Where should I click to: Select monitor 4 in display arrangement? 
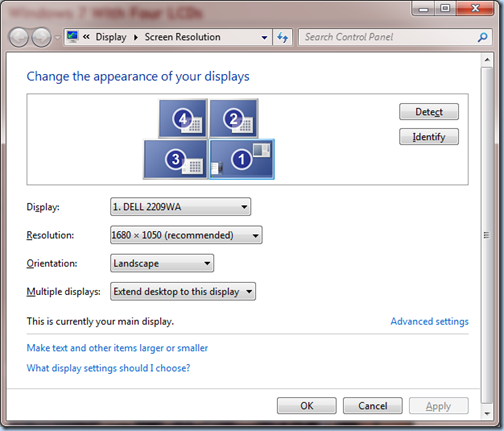(183, 118)
